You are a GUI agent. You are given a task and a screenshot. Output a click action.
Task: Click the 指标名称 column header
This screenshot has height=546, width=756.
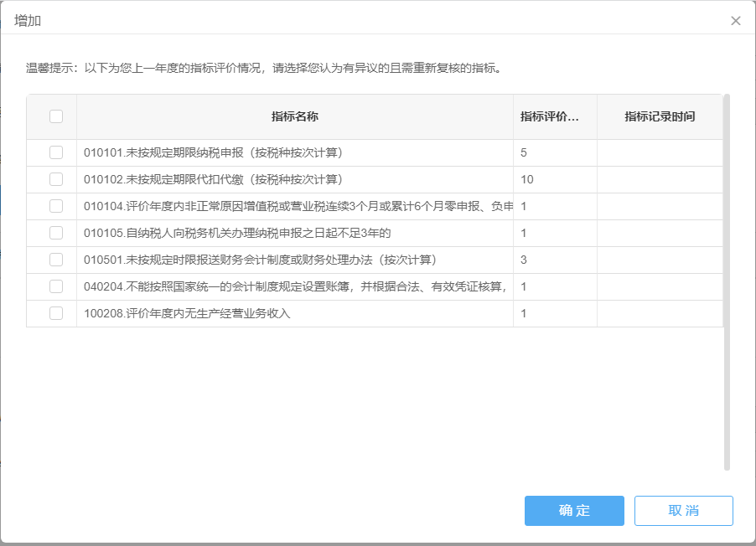(x=294, y=116)
